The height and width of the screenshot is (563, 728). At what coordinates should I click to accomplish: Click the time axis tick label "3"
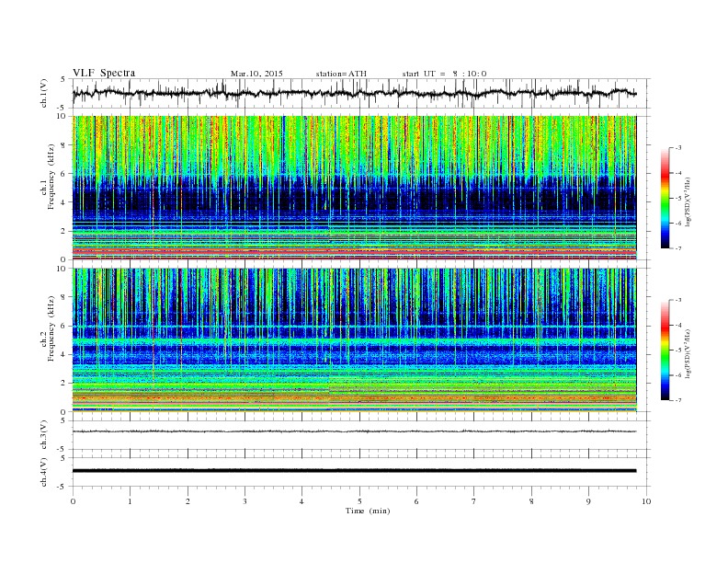tap(245, 501)
